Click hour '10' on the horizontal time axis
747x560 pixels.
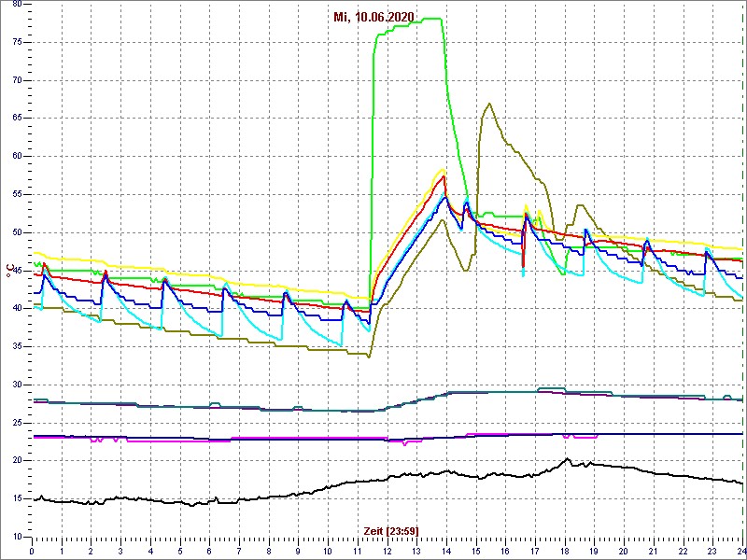pyautogui.click(x=328, y=552)
